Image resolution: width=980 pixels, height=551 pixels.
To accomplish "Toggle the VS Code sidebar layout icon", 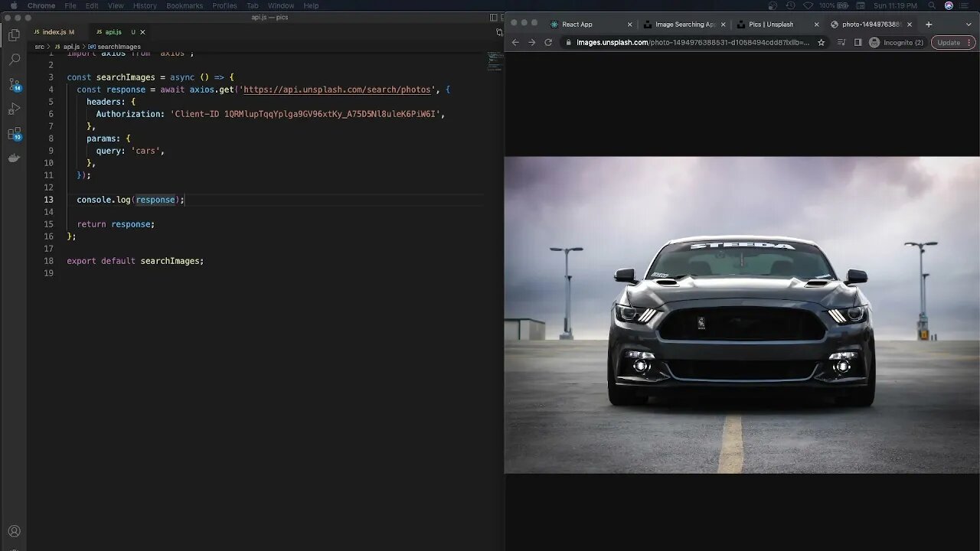I will point(493,17).
